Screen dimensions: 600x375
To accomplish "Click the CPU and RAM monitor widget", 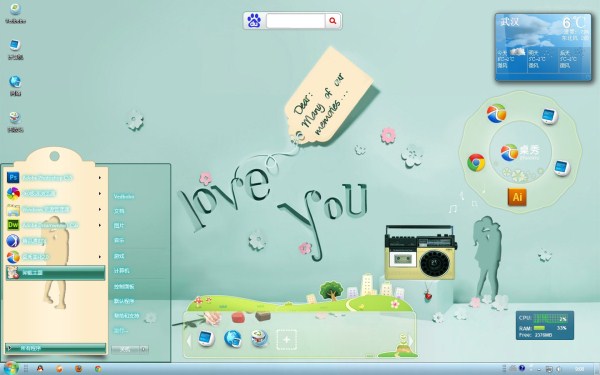I will [545, 325].
